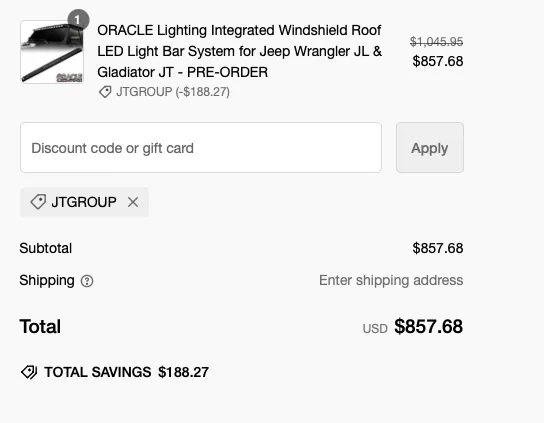Click the tag icon inside the JTGROUP chip

(x=38, y=202)
